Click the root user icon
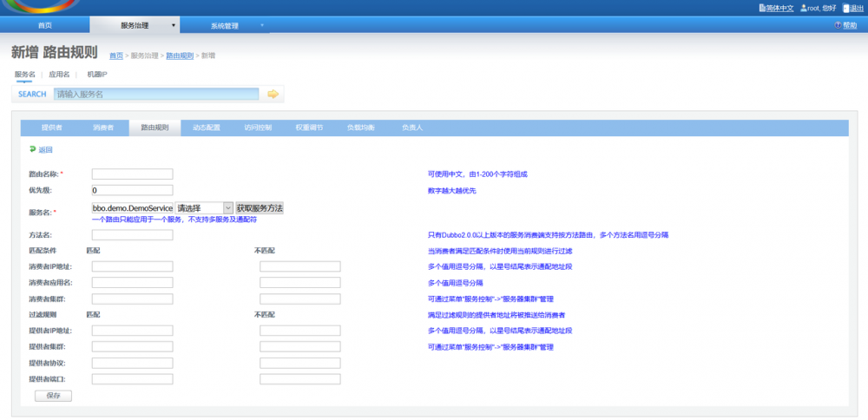Screen dimensions: 868x420 click(x=804, y=8)
